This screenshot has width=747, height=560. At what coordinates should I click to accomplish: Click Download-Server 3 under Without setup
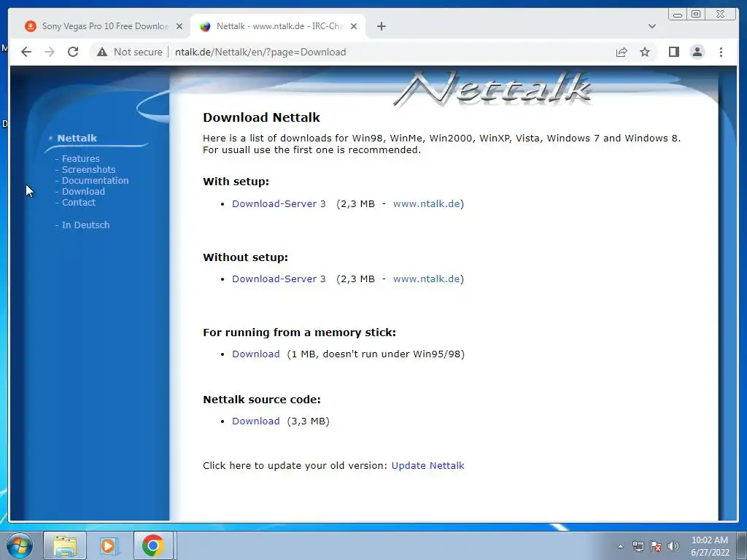(279, 279)
